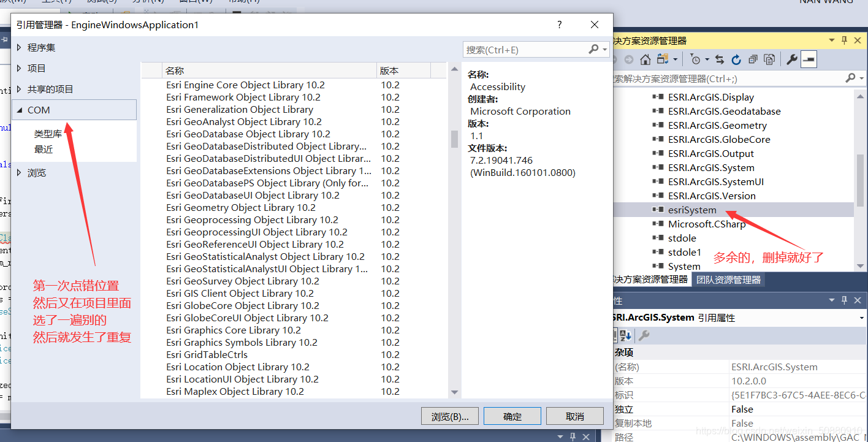Open the Properties object selector dropdown
The image size is (868, 442).
point(862,318)
